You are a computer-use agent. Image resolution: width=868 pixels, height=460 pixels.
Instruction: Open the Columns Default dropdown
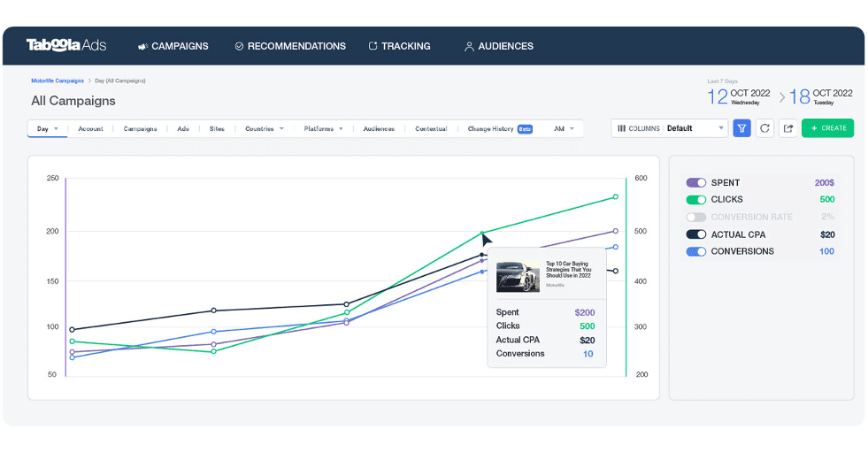click(x=669, y=128)
